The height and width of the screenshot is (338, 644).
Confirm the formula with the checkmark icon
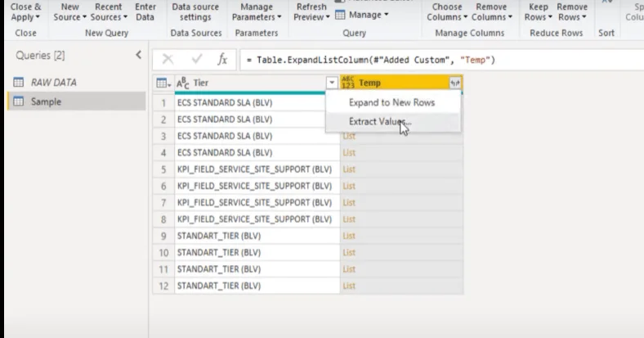[197, 60]
